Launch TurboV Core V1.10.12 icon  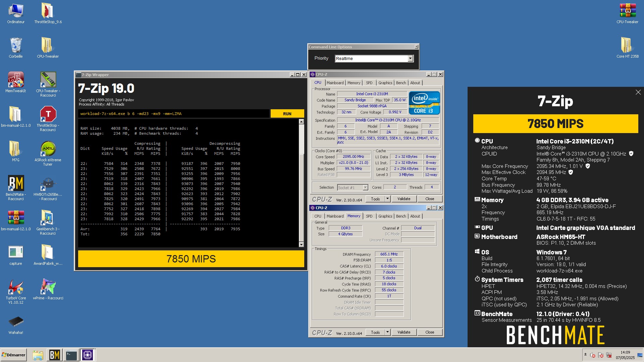tap(16, 292)
